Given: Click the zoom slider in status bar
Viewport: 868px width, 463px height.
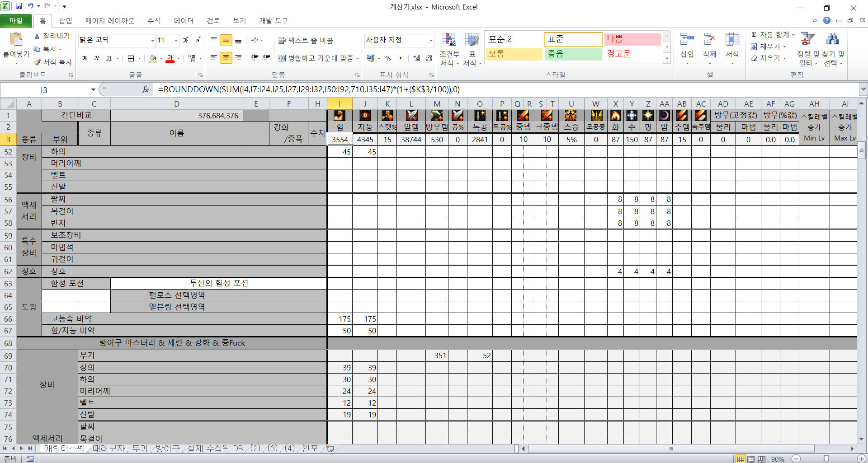Looking at the screenshot, I should [x=826, y=459].
